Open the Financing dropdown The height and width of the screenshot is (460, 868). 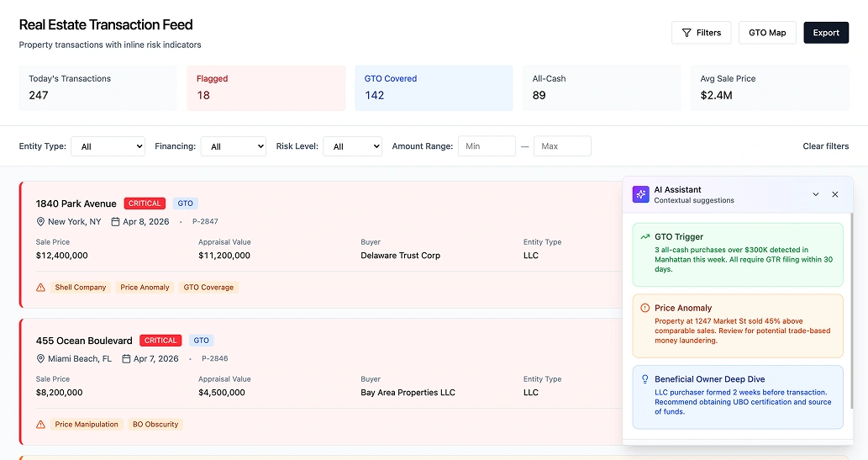tap(233, 146)
